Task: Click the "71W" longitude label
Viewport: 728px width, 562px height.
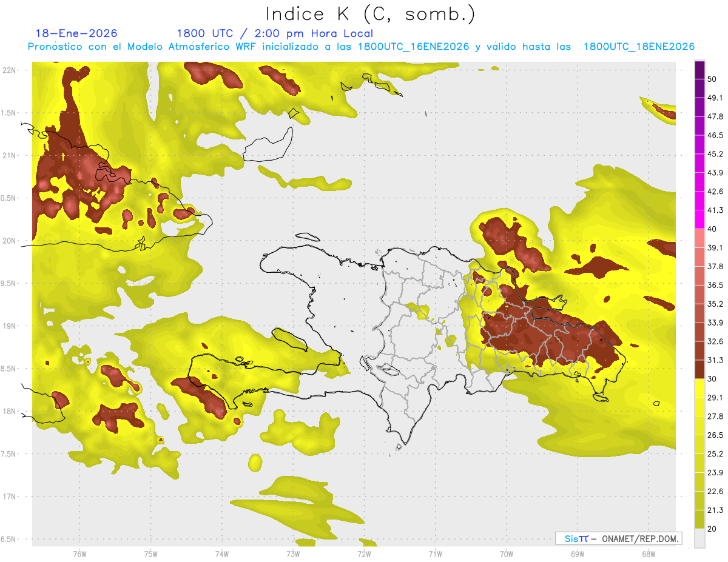Action: [x=435, y=554]
